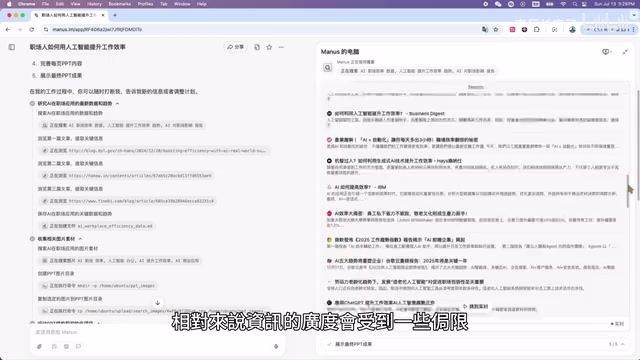640x360 pixels.
Task: Click the 跳到实时 jump-to-live button
Action: [x=476, y=306]
